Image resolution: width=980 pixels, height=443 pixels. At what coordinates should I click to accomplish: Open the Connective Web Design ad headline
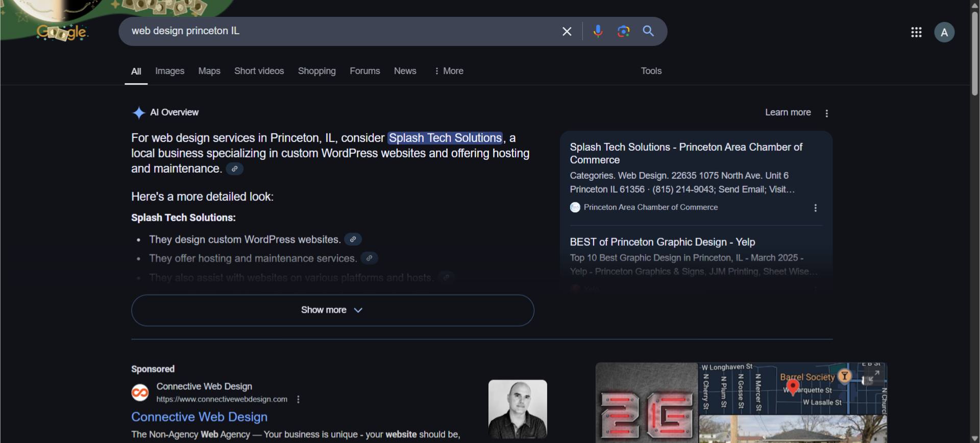click(x=199, y=417)
